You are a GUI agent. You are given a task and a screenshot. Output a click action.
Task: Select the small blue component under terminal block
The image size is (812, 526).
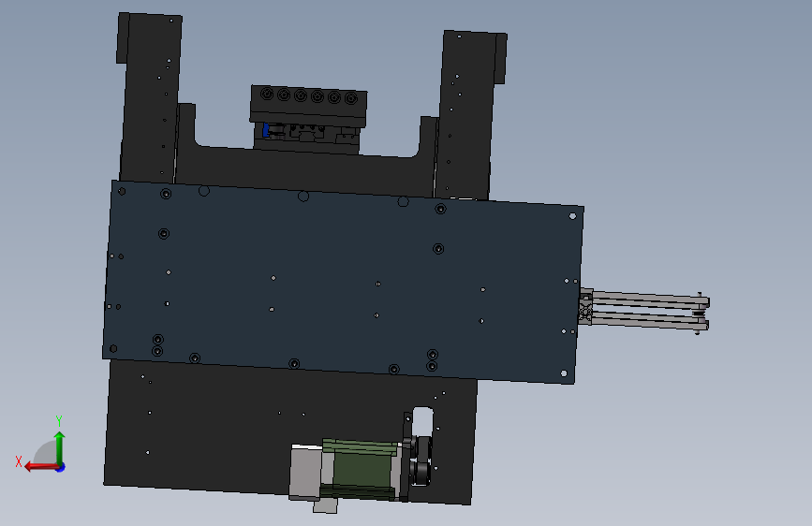(x=266, y=130)
